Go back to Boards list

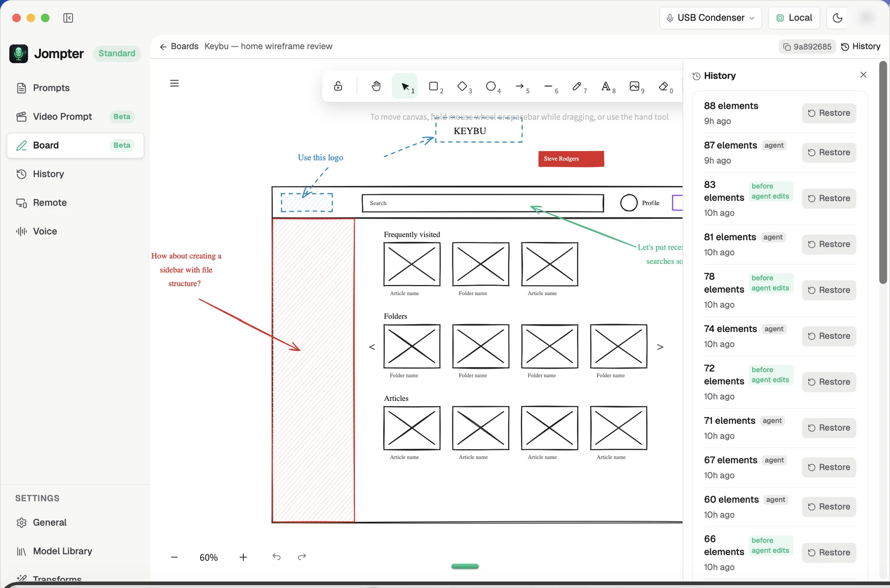point(178,46)
